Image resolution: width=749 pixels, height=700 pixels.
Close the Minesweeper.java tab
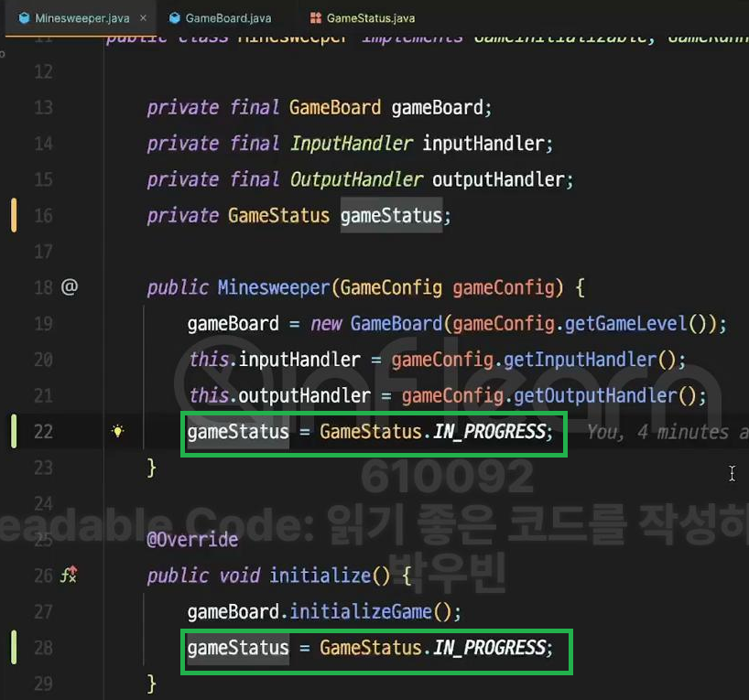[143, 18]
